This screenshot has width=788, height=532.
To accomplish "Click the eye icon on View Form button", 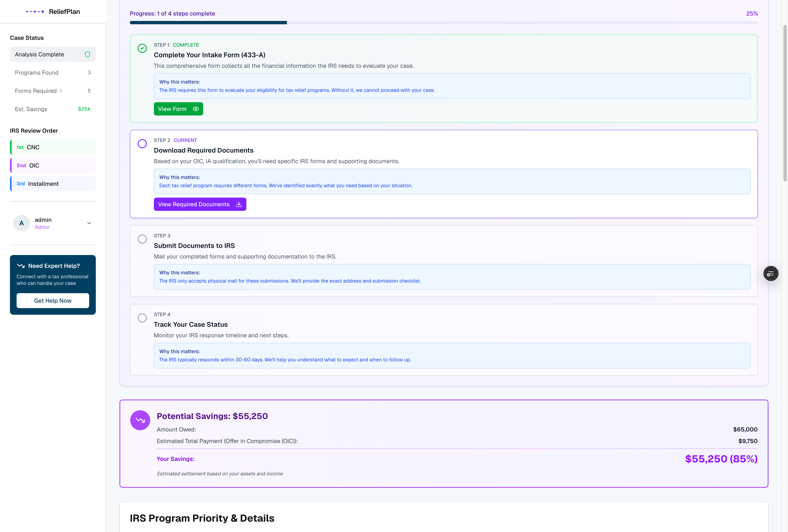I will (196, 109).
